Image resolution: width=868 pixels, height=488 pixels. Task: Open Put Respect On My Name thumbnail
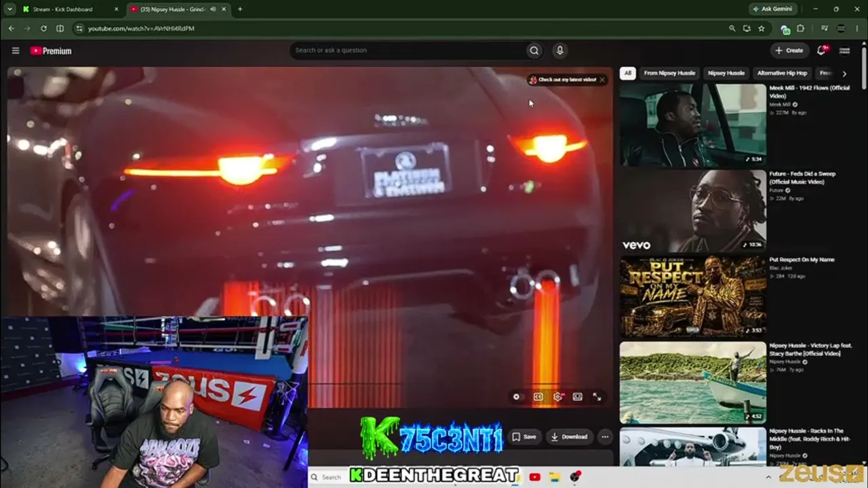693,297
